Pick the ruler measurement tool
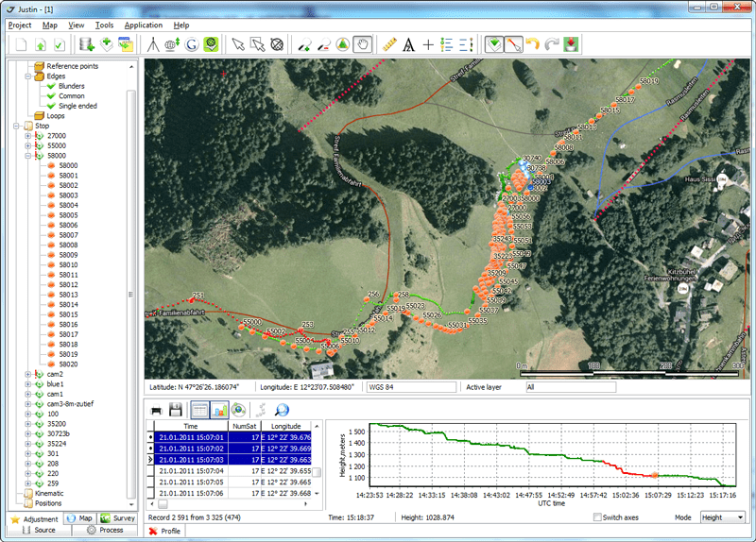 [389, 44]
